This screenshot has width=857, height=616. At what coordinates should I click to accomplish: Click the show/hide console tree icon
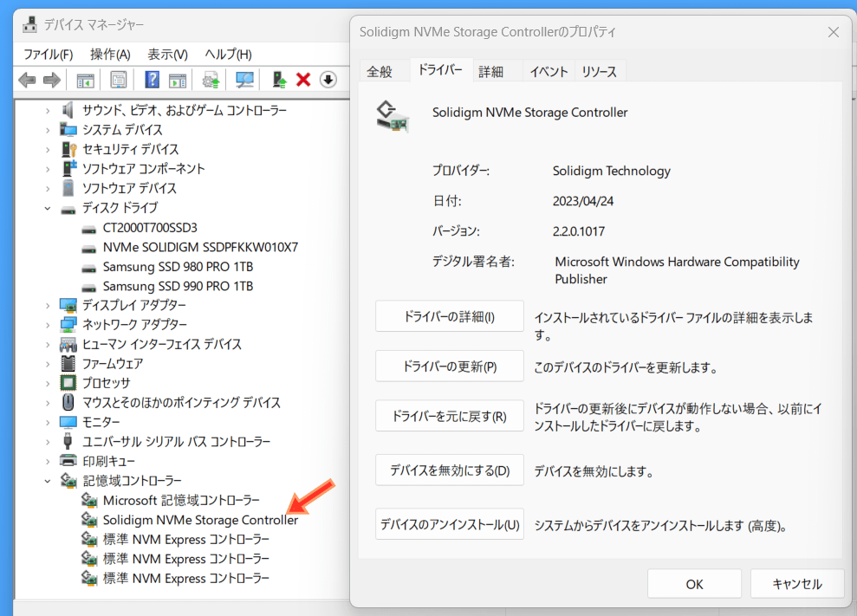(85, 81)
